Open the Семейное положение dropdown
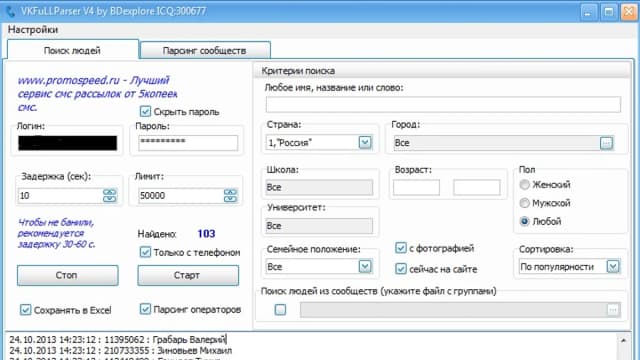The height and width of the screenshot is (360, 640). [365, 267]
